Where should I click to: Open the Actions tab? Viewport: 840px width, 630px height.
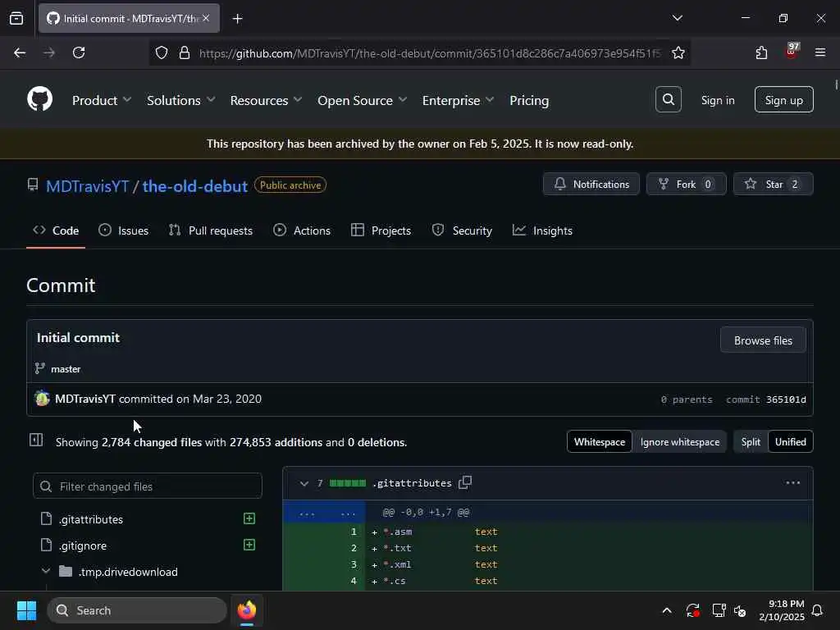click(302, 231)
